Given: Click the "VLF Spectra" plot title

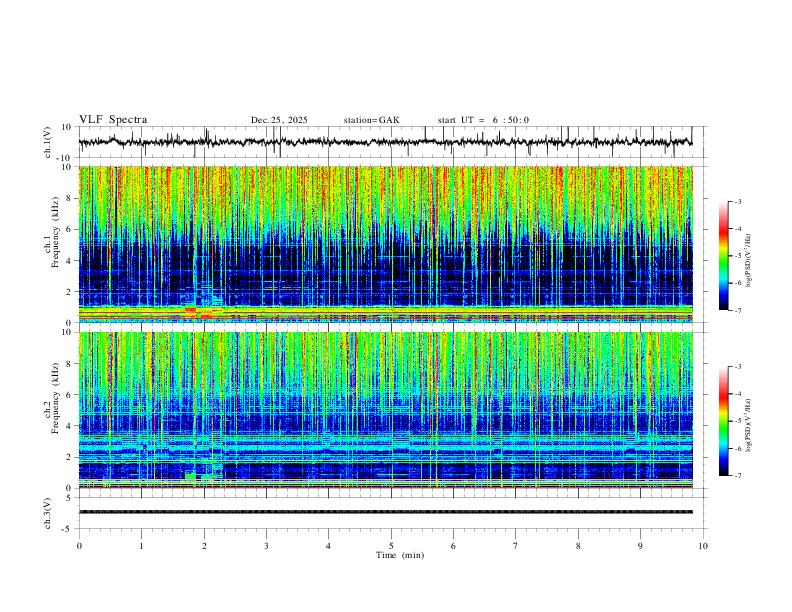Looking at the screenshot, I should tap(113, 120).
